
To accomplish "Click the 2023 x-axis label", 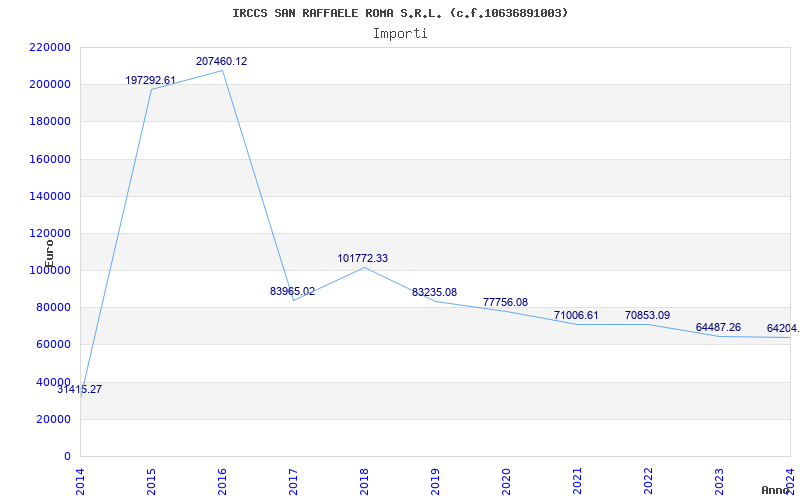I will 719,481.
